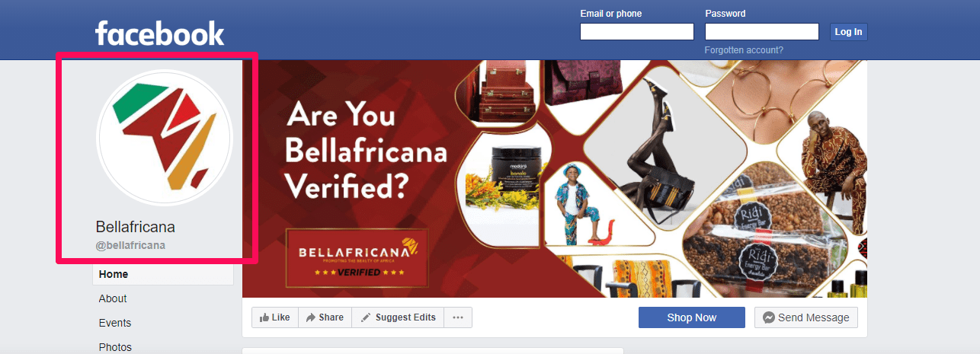Click the Send Message button

(806, 317)
